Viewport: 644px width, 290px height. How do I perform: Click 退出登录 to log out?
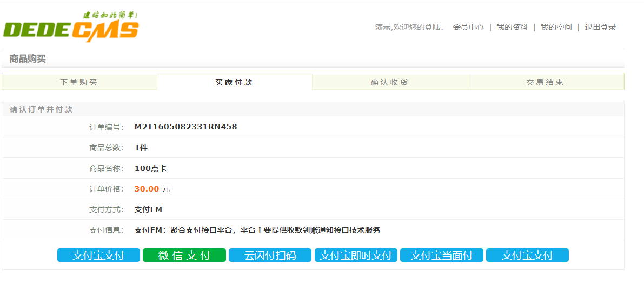(x=600, y=27)
